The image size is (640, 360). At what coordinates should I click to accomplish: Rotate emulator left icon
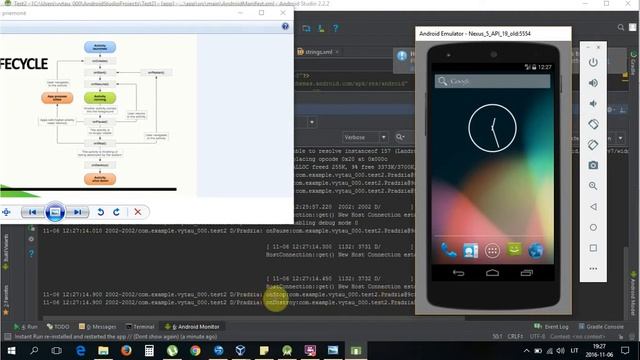pos(593,124)
